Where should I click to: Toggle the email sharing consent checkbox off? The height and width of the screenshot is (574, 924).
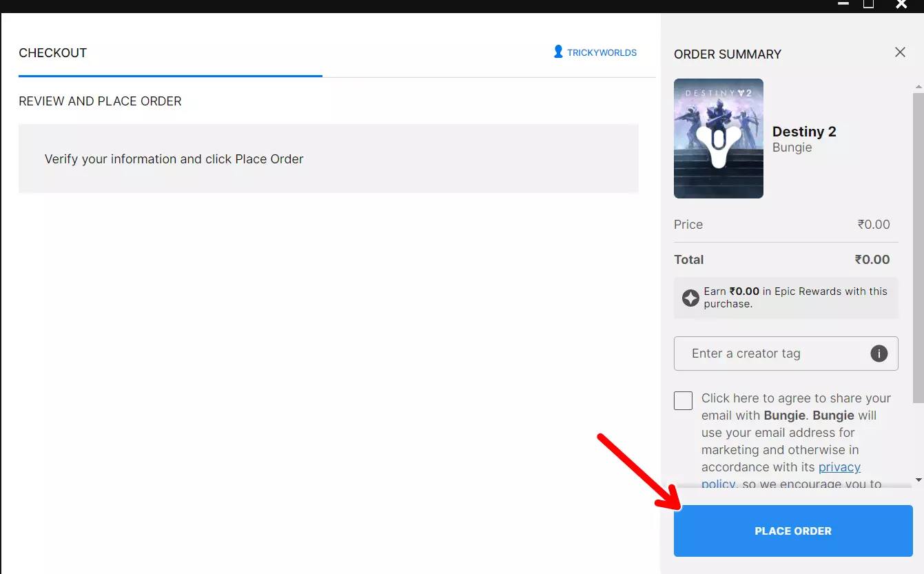point(683,400)
